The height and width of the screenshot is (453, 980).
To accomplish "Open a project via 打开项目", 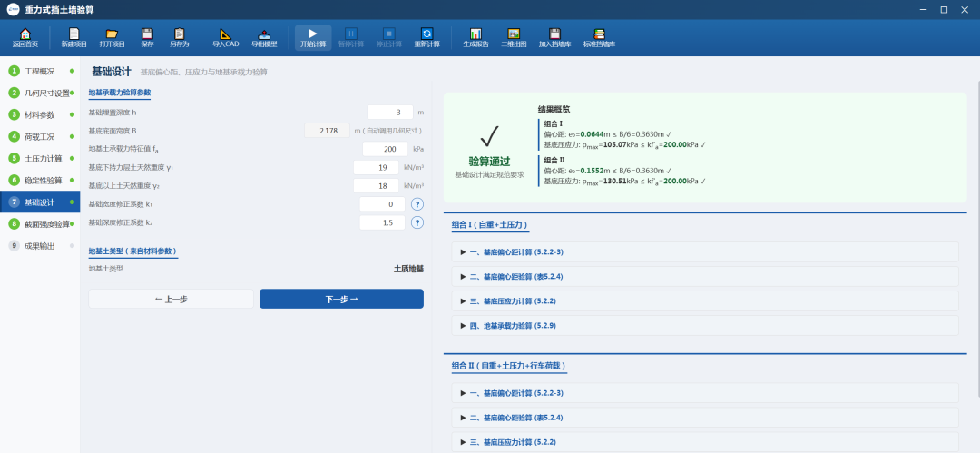I will pyautogui.click(x=112, y=37).
